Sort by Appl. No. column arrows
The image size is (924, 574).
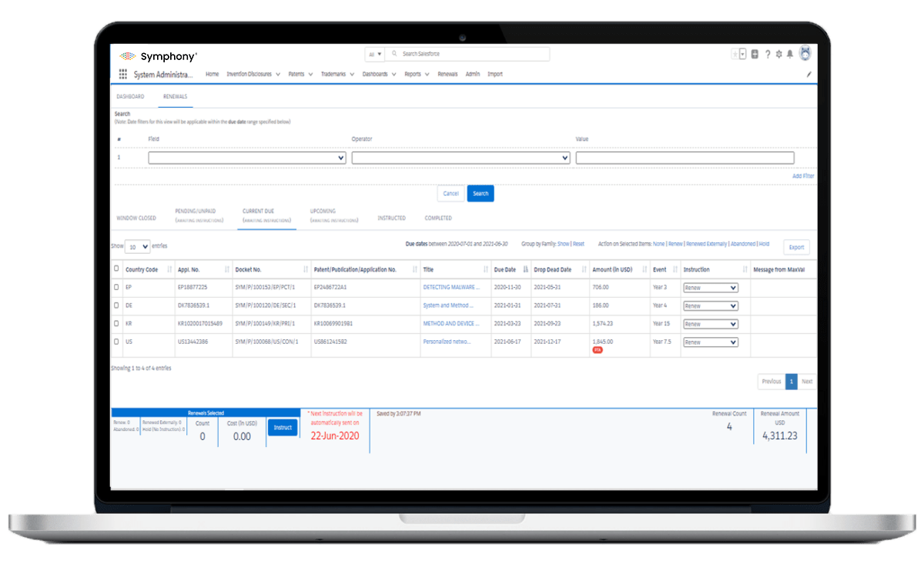point(227,270)
